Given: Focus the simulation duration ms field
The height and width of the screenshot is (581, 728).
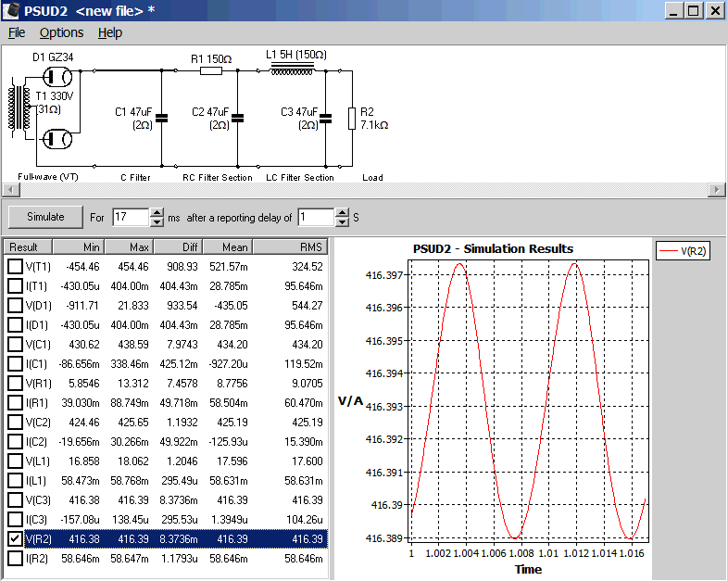Looking at the screenshot, I should (131, 217).
